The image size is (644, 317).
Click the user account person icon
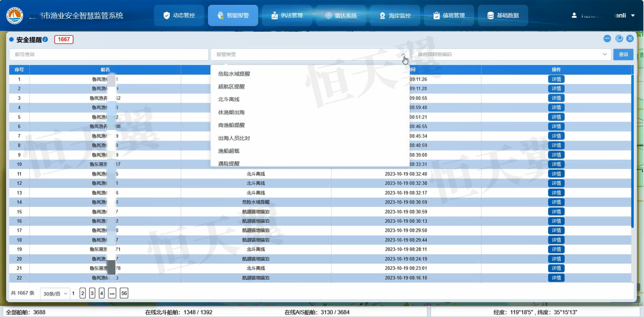(x=574, y=15)
